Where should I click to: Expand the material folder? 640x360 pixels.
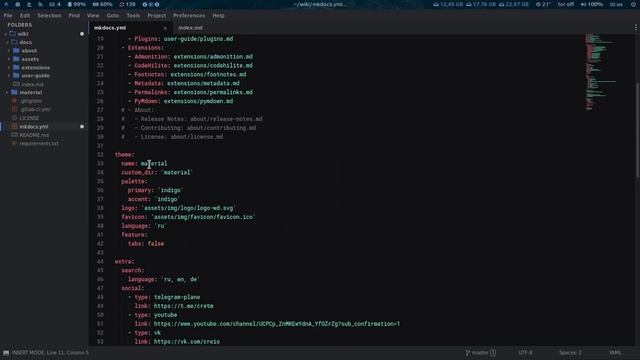point(7,93)
